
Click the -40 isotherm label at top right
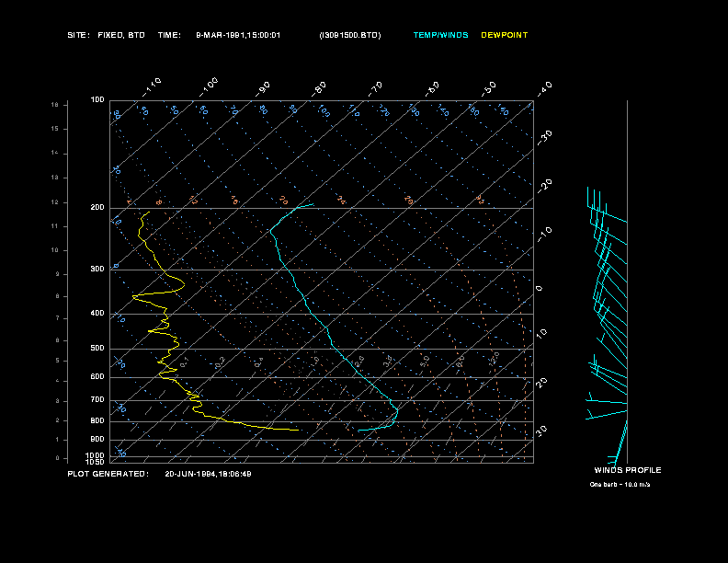point(545,88)
